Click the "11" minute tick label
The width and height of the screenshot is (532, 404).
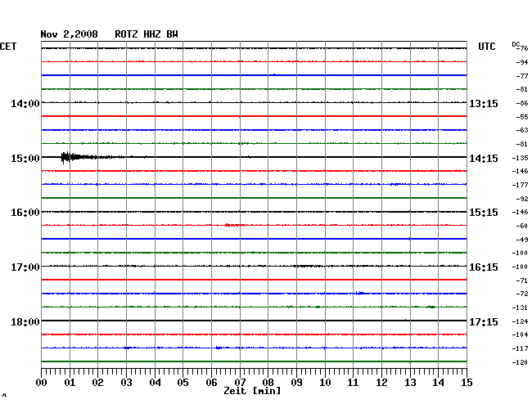pyautogui.click(x=353, y=383)
